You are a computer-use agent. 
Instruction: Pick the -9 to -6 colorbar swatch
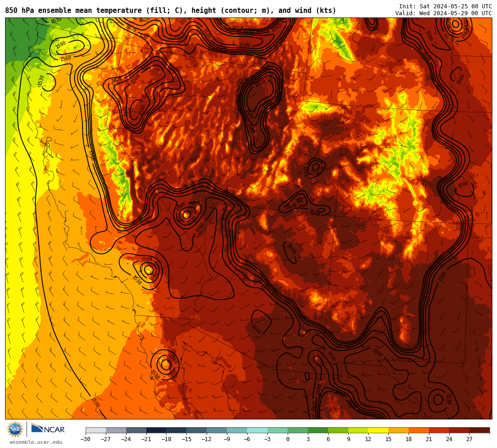[237, 430]
